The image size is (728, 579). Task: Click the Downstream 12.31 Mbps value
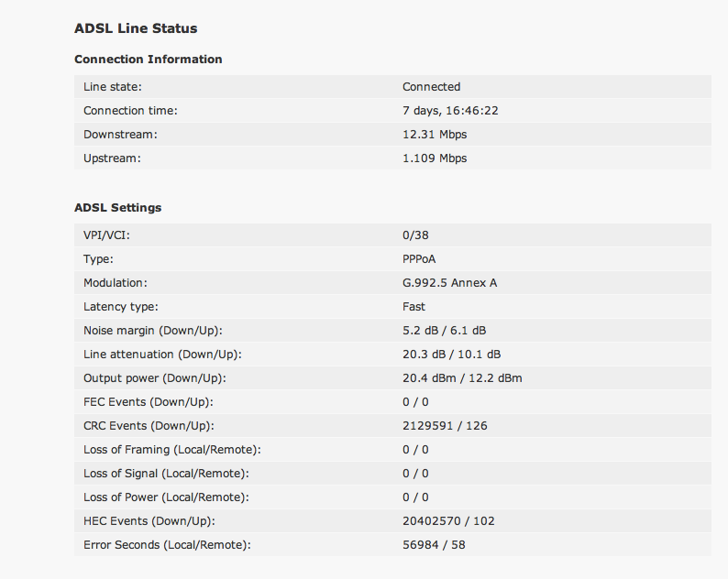(x=435, y=135)
